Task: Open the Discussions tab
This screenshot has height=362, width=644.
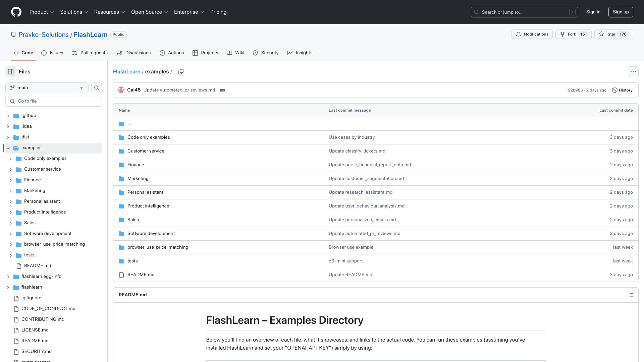Action: coord(134,53)
